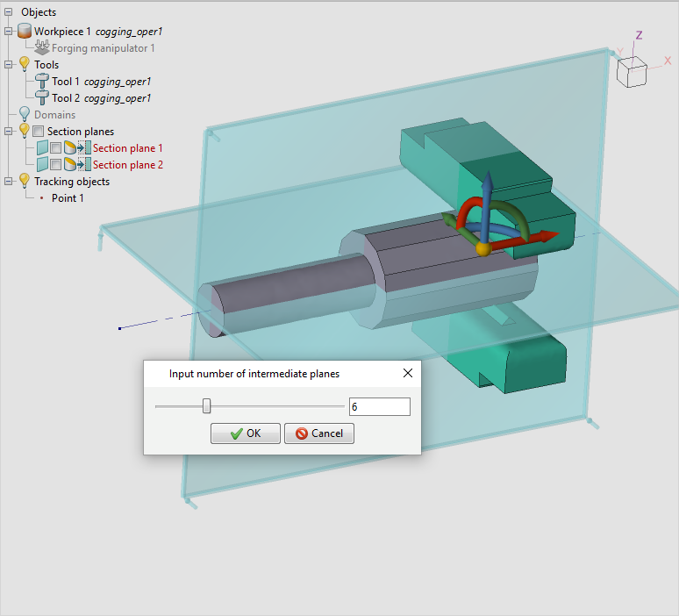Screen dimensions: 679x616
Task: Check the Section plane 1 checkbox
Action: (56, 148)
